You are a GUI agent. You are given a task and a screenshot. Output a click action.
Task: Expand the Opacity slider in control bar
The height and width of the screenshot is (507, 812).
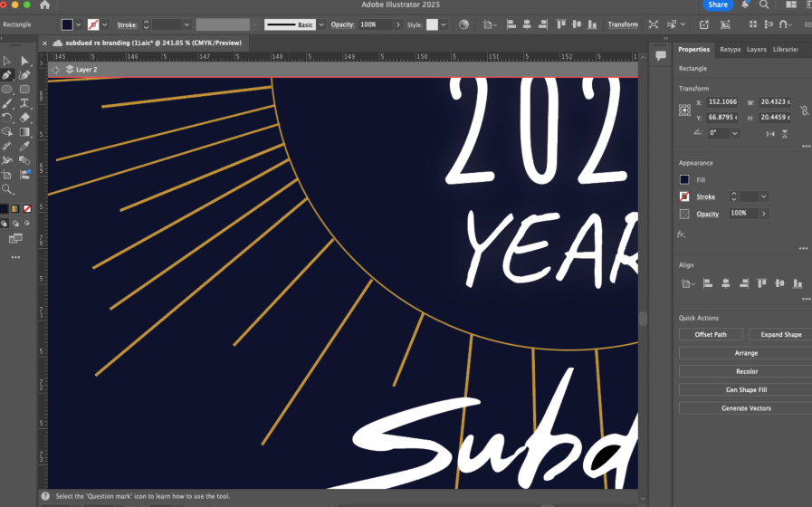click(397, 24)
